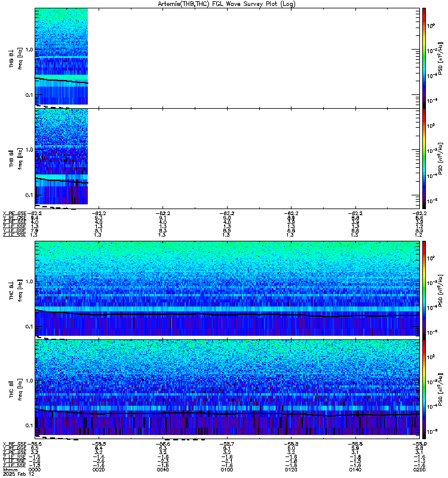The height and width of the screenshot is (478, 448).
Task: Click the 0140 time label
Action: click(355, 470)
